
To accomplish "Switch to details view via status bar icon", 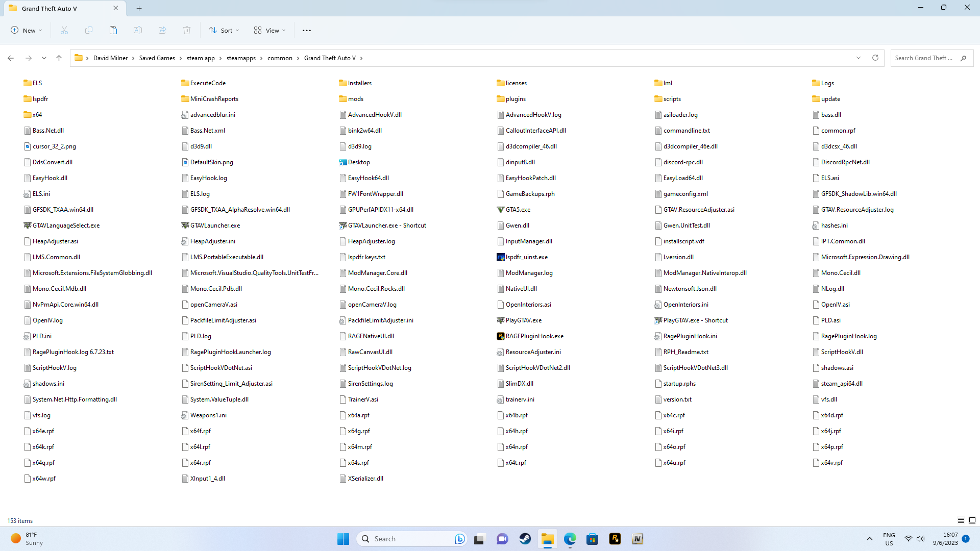I will coord(961,520).
